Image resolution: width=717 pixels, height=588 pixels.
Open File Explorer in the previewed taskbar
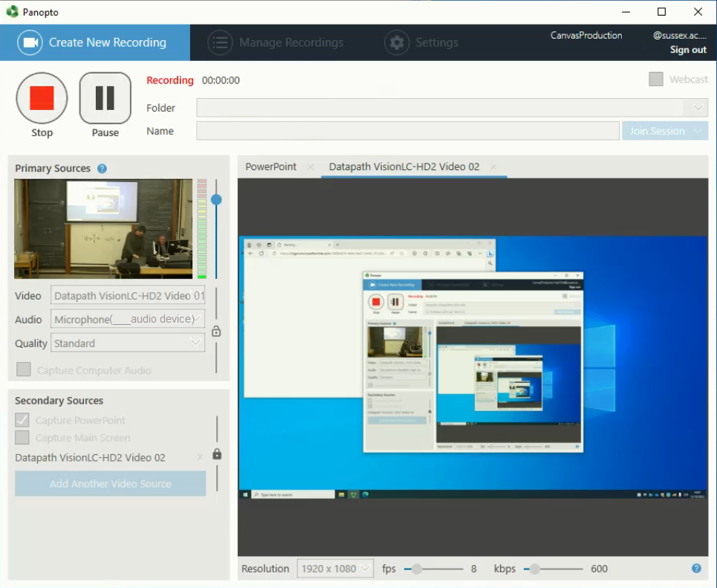click(341, 494)
